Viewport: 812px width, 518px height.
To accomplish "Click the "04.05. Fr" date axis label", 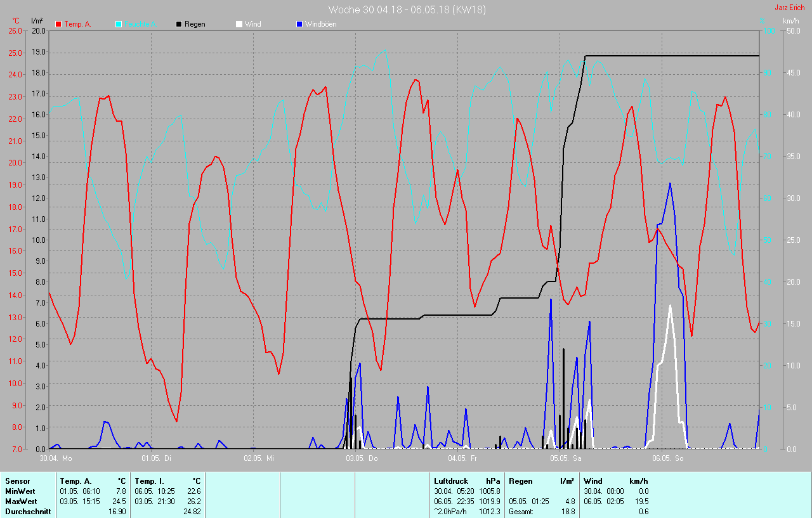I will click(x=462, y=458).
